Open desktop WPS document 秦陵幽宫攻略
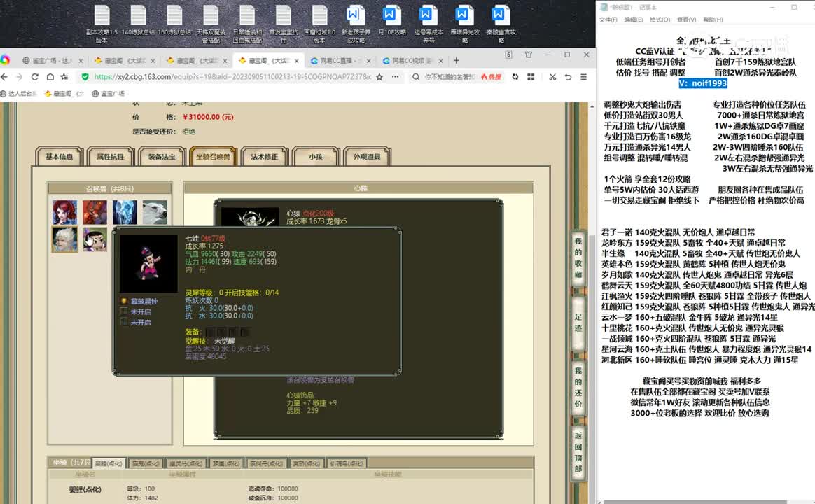This screenshot has height=504, width=815. (501, 24)
